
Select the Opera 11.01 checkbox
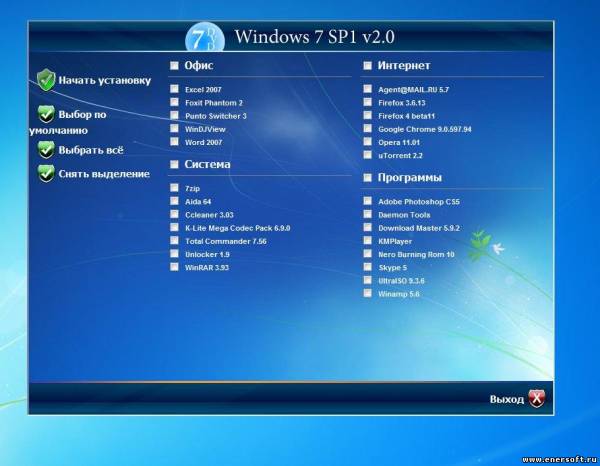pos(367,142)
